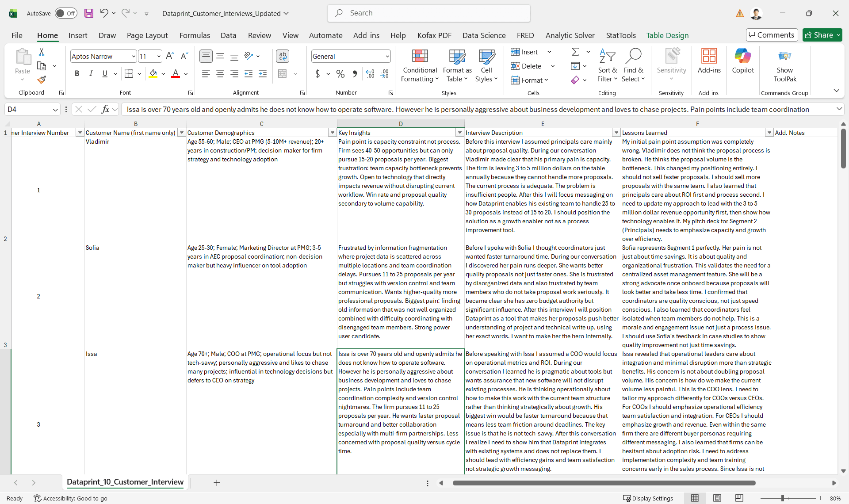The image size is (849, 504).
Task: Toggle Underline formatting
Action: click(105, 74)
